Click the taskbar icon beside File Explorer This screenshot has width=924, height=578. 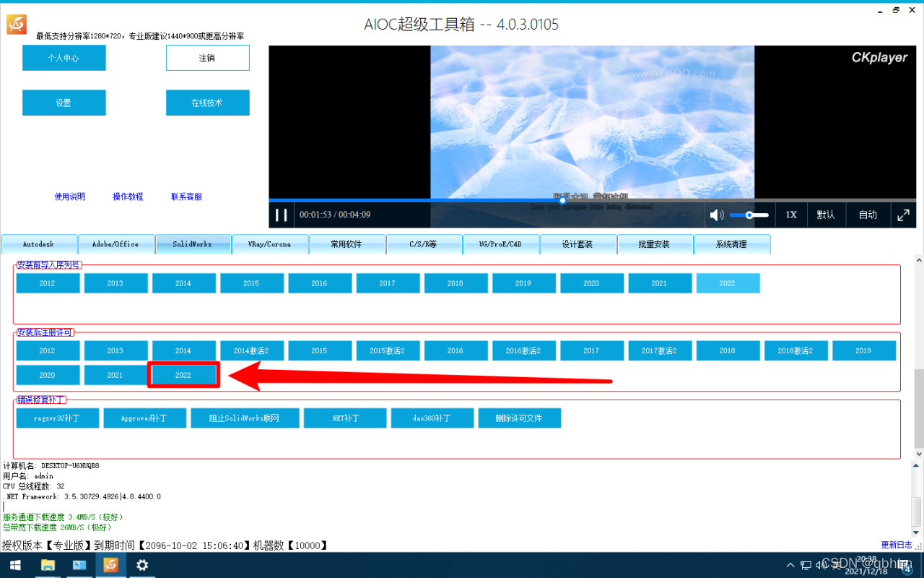click(x=79, y=565)
